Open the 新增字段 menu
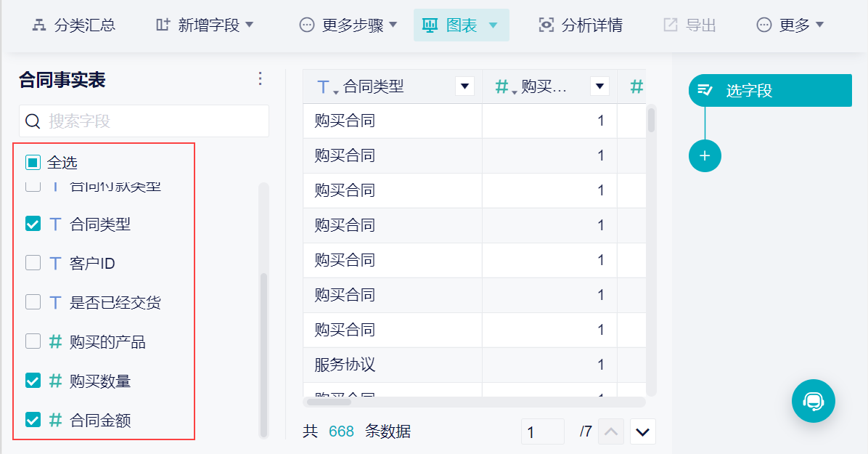868x454 pixels. point(204,25)
